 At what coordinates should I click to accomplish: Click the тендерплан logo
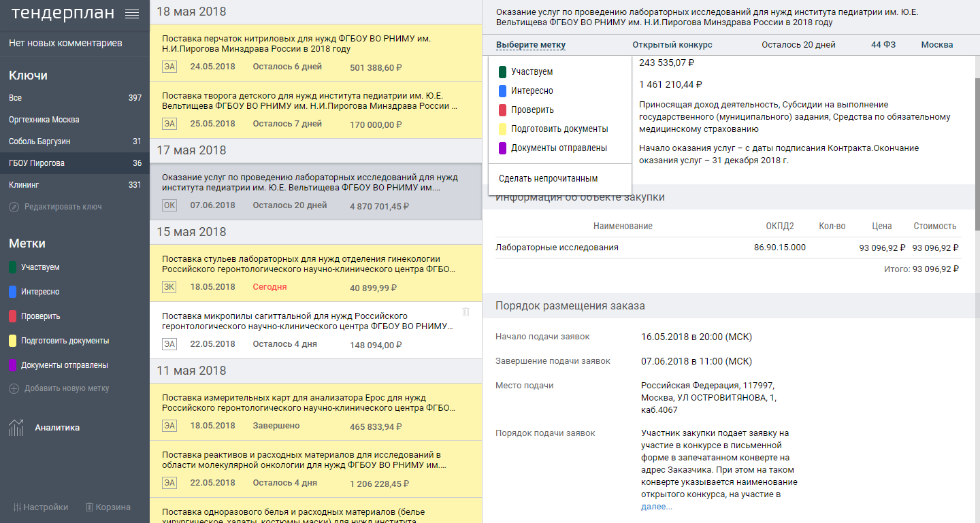tap(63, 13)
